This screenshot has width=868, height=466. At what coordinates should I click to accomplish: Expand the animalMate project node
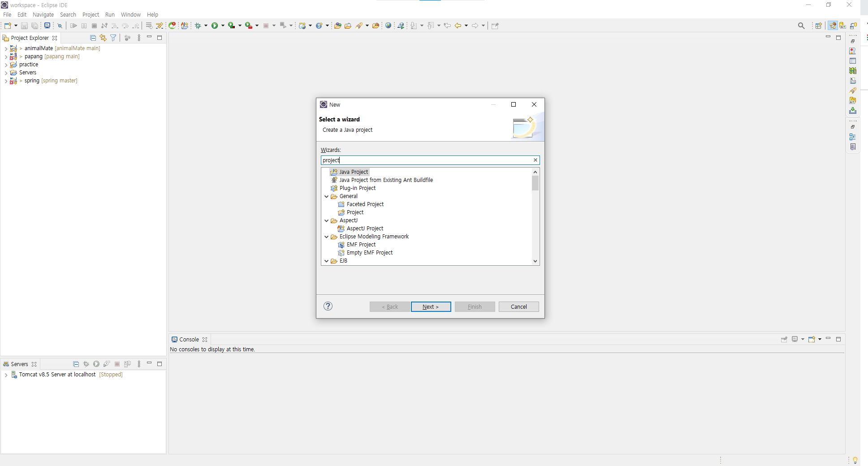pyautogui.click(x=6, y=48)
